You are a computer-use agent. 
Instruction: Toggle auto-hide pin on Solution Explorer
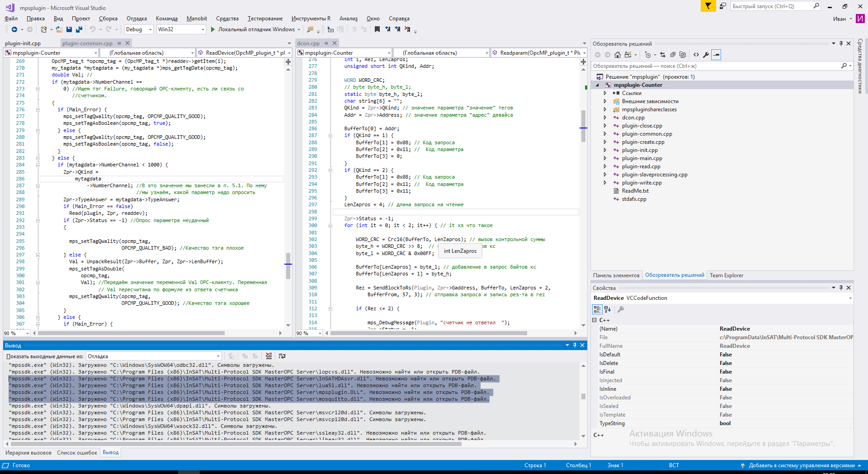(x=841, y=43)
